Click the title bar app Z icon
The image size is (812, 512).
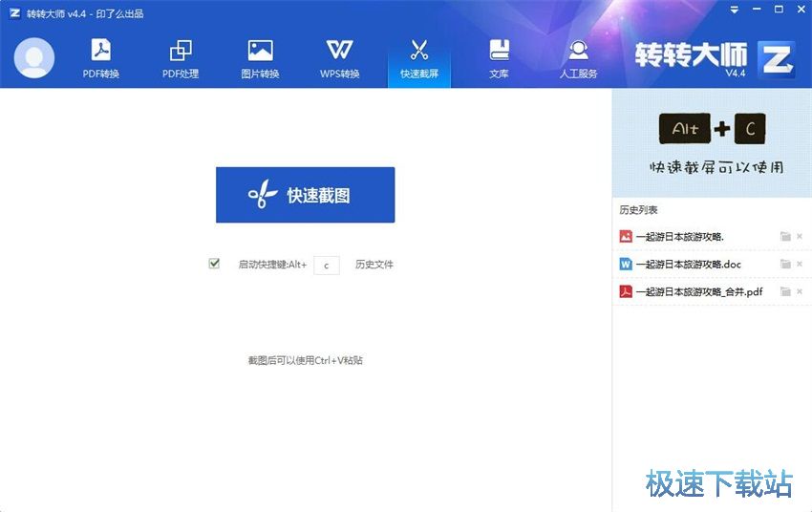pos(14,13)
